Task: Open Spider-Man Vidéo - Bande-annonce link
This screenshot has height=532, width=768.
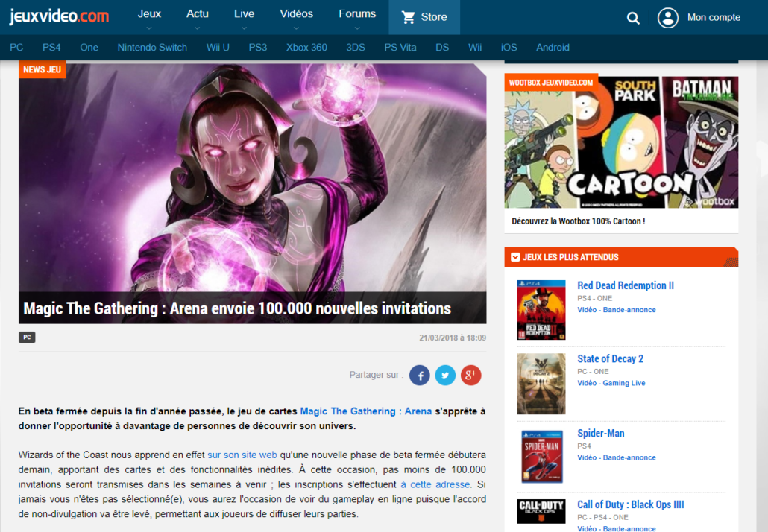Action: (x=616, y=457)
